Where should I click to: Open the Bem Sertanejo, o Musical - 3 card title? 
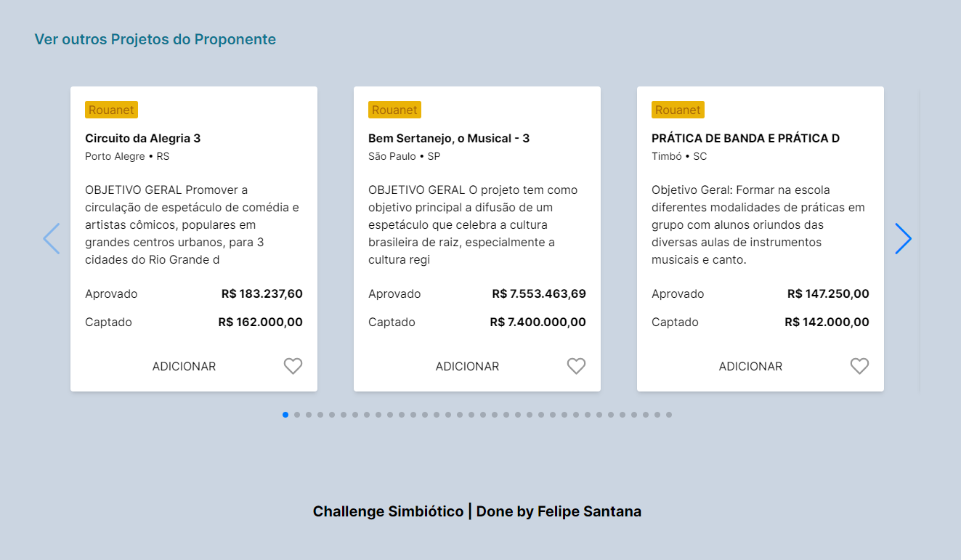(x=449, y=138)
